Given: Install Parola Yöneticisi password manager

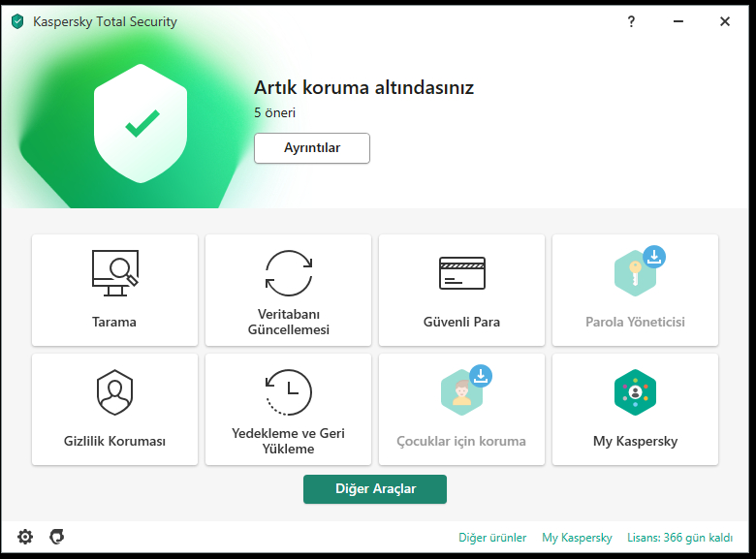Looking at the screenshot, I should 636,290.
